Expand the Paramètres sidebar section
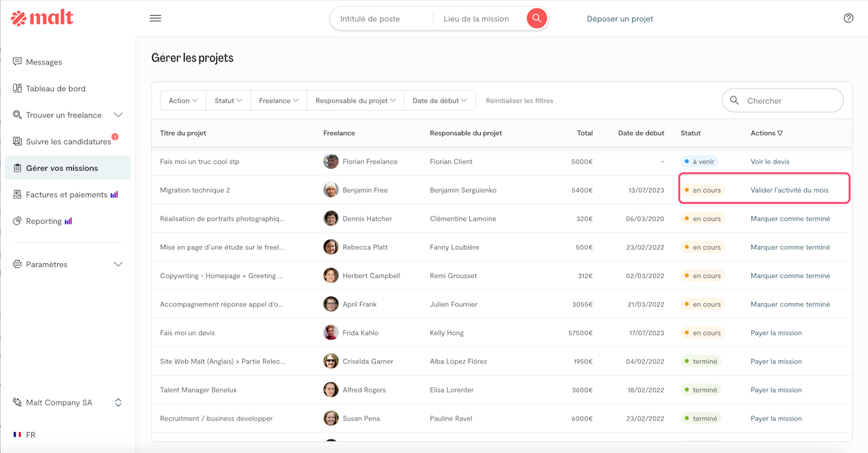868x453 pixels. 118,264
